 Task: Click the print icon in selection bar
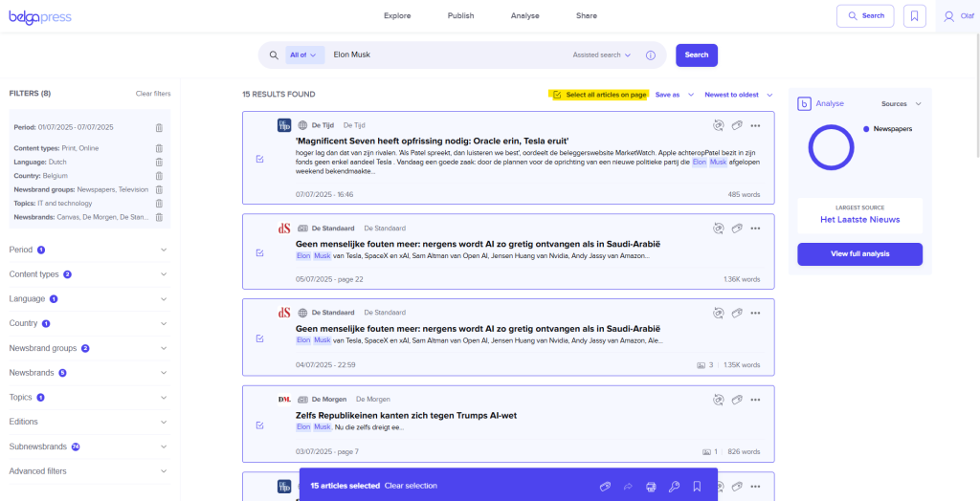point(652,487)
